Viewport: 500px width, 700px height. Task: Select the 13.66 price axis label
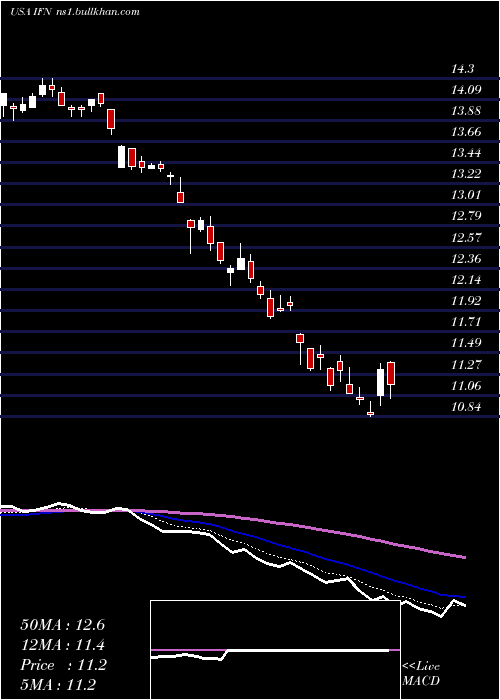(466, 132)
